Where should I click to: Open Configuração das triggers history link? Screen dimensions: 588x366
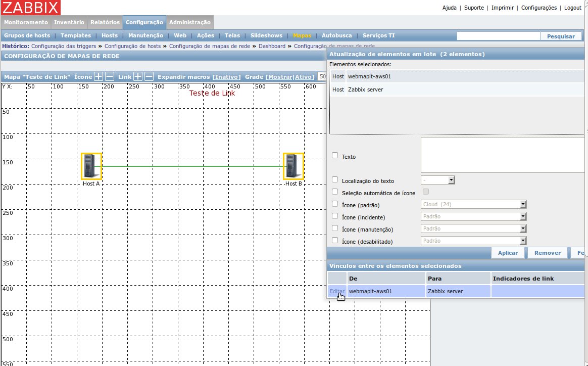pyautogui.click(x=63, y=46)
